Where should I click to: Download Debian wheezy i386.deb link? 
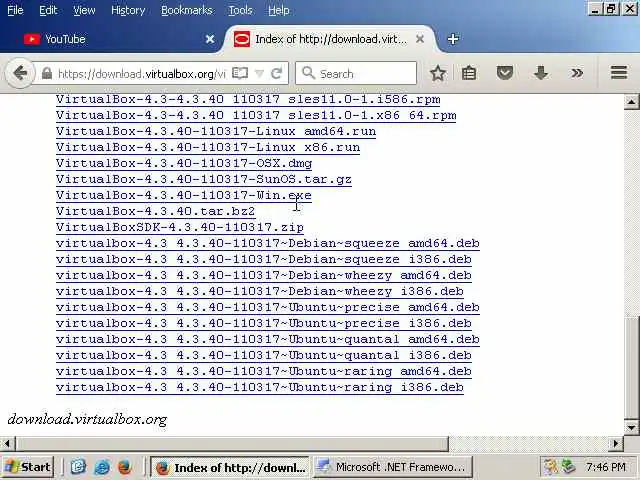coord(260,291)
